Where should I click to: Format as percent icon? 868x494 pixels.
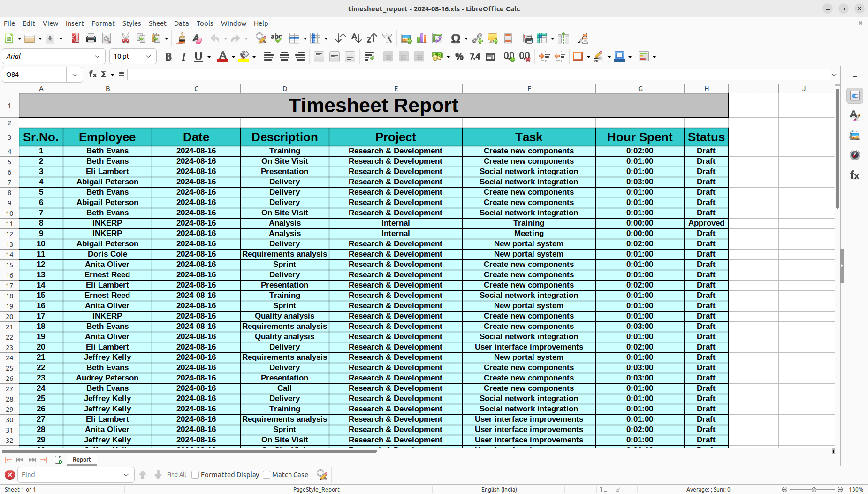tap(459, 56)
